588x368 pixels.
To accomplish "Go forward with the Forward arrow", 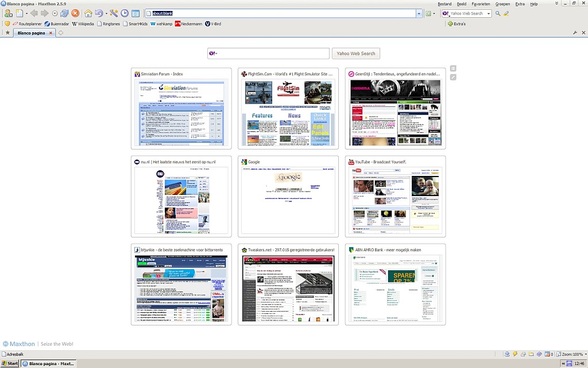I will point(45,13).
